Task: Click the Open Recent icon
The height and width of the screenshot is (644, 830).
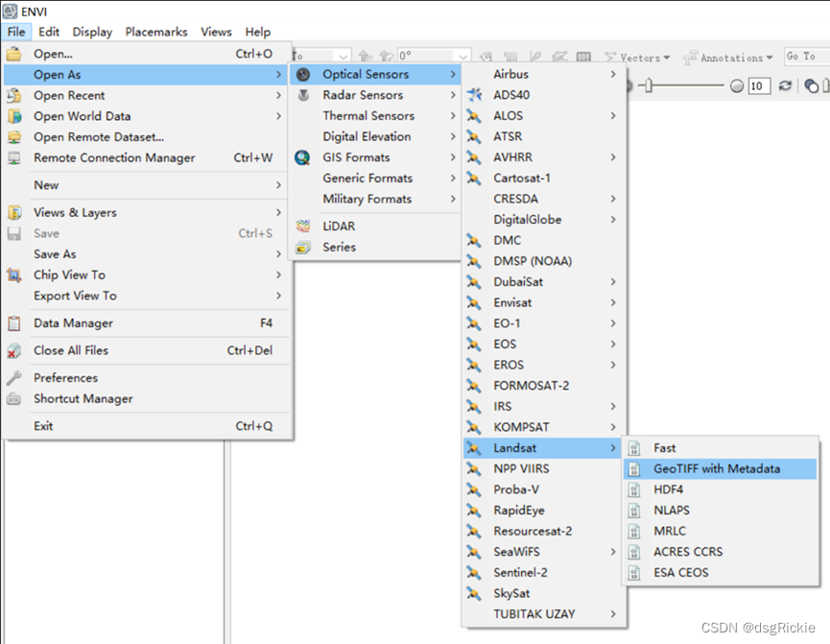Action: [14, 95]
